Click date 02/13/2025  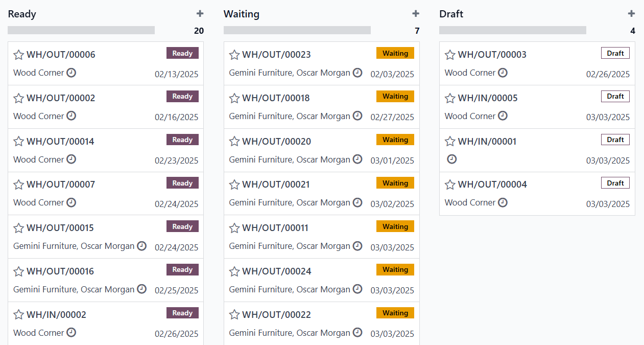pyautogui.click(x=177, y=74)
